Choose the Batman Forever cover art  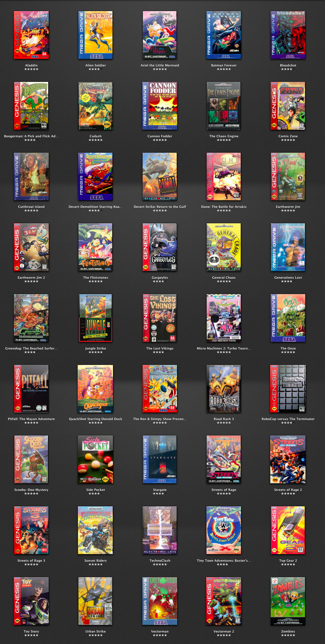pos(224,35)
